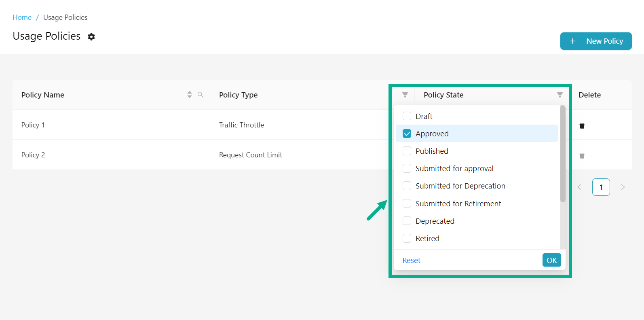Screen dimensions: 644x320
Task: Choose the Retired filter option
Action: pyautogui.click(x=407, y=238)
